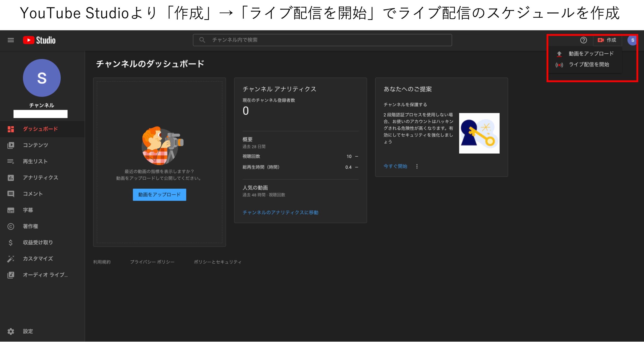The height and width of the screenshot is (342, 644).
Task: Open the 作成 create dropdown
Action: [x=607, y=40]
